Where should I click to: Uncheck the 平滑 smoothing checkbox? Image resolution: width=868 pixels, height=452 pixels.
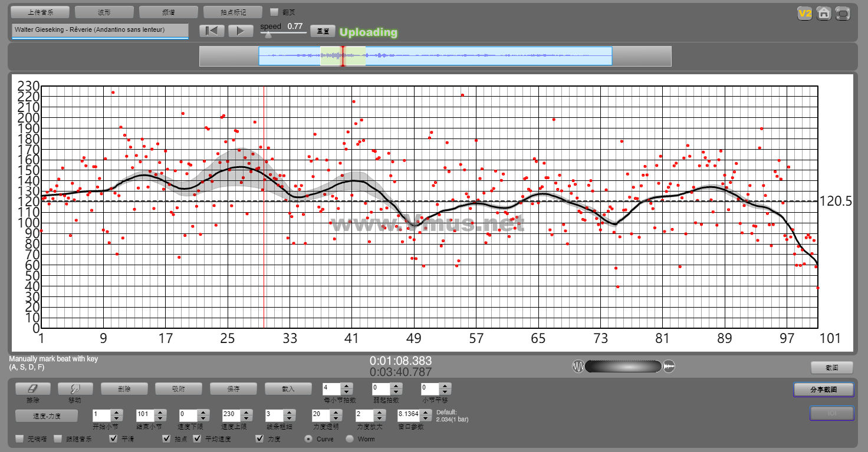[x=114, y=438]
